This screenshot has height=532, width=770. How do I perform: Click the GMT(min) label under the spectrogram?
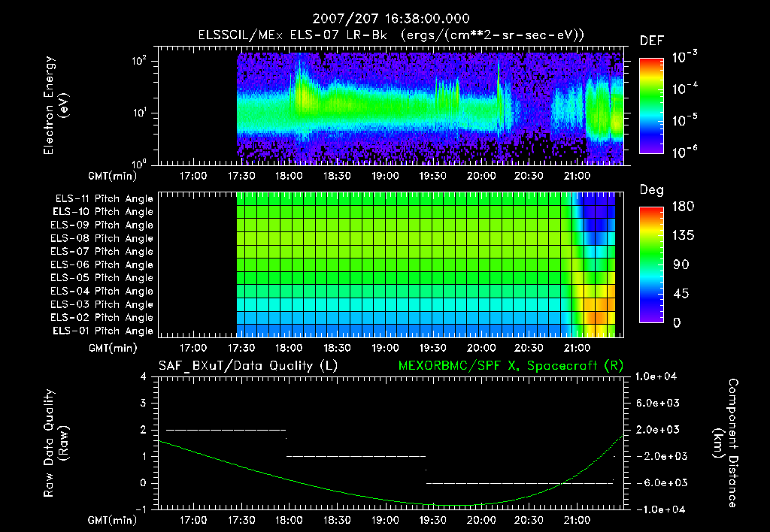point(113,176)
